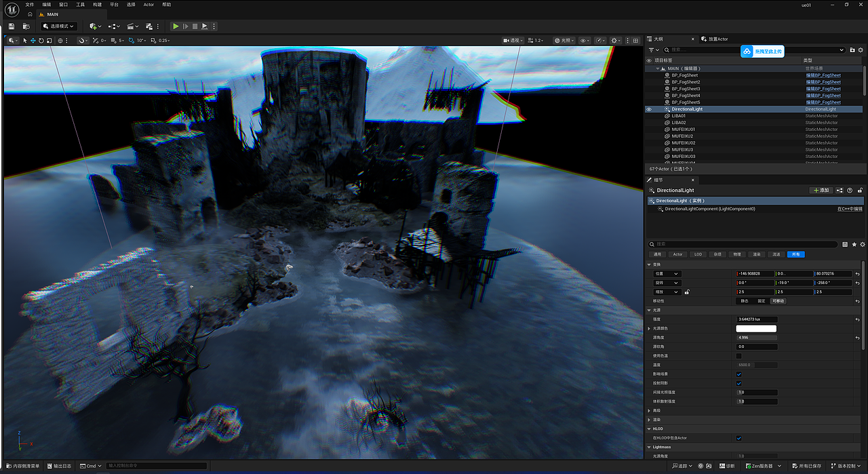Enable the 使用色温 checkbox

[x=738, y=356]
